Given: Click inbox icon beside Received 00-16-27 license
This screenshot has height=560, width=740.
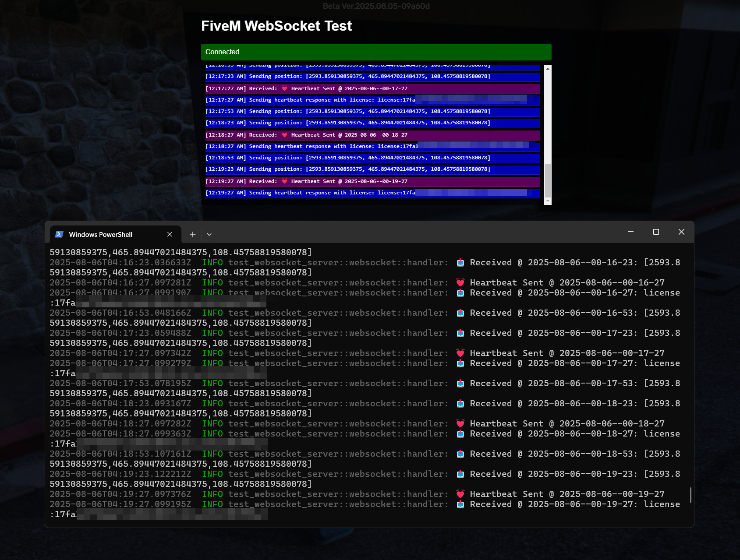Looking at the screenshot, I should pyautogui.click(x=460, y=293).
